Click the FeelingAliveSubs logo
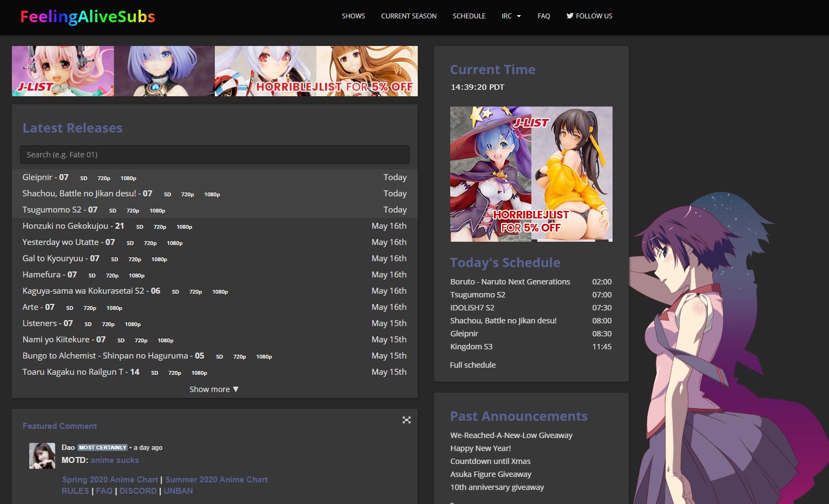829x504 pixels. [x=87, y=17]
